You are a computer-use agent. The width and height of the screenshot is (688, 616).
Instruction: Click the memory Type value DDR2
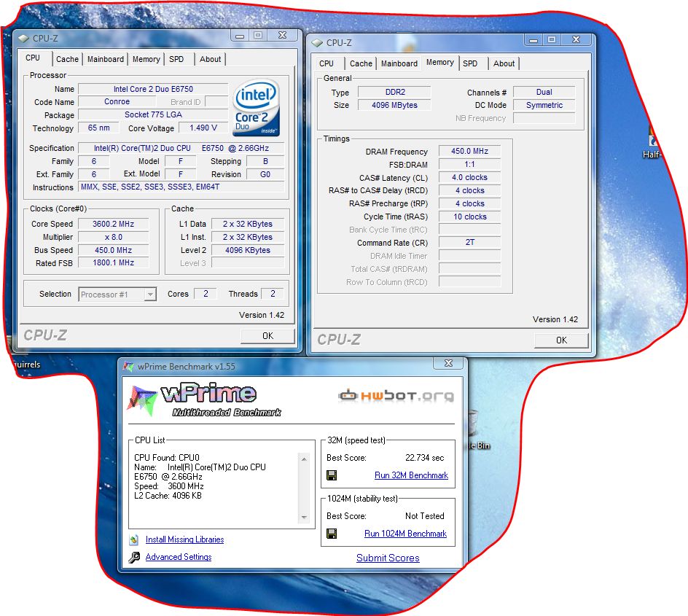tap(395, 92)
